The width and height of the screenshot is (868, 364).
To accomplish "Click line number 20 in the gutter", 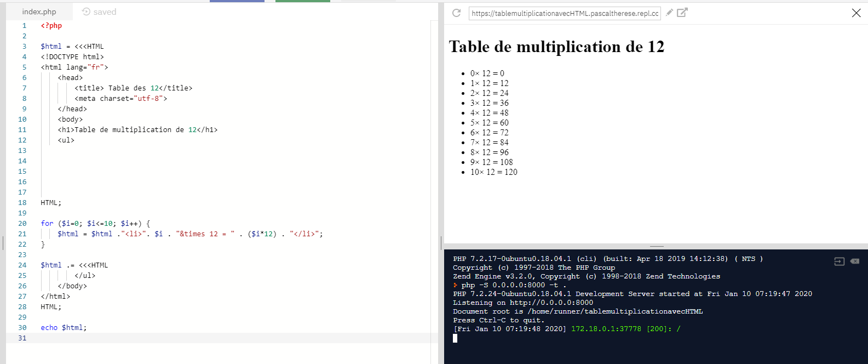I will pyautogui.click(x=22, y=224).
